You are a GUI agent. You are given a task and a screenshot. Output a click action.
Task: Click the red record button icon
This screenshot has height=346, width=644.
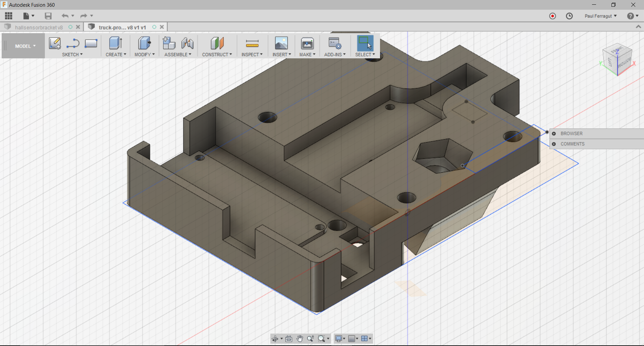[x=553, y=16]
